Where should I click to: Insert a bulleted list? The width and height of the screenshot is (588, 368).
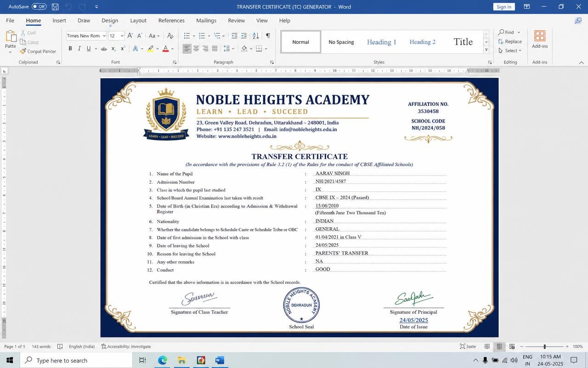[x=187, y=36]
